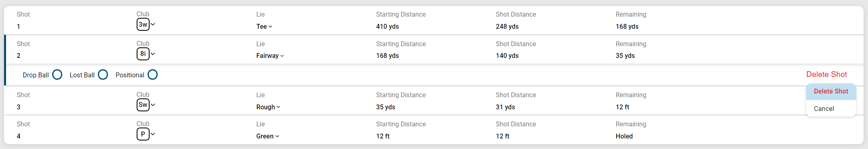Open the Tee lie dropdown
Image resolution: width=868 pixels, height=149 pixels.
(x=264, y=26)
